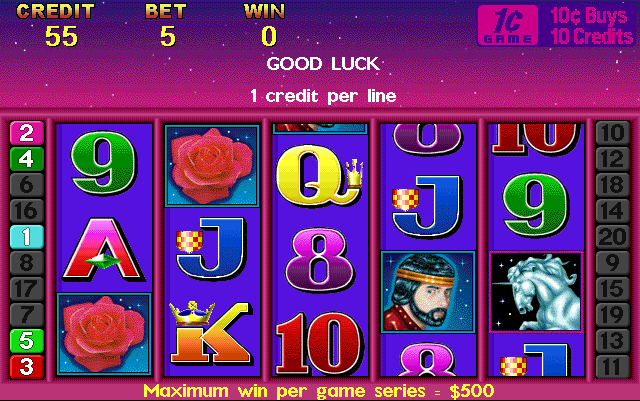Toggle payline 2 indicator
The image size is (640, 401).
tap(27, 133)
